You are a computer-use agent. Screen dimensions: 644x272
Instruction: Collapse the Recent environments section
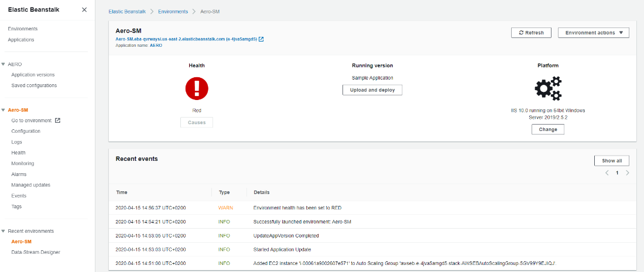pyautogui.click(x=4, y=232)
